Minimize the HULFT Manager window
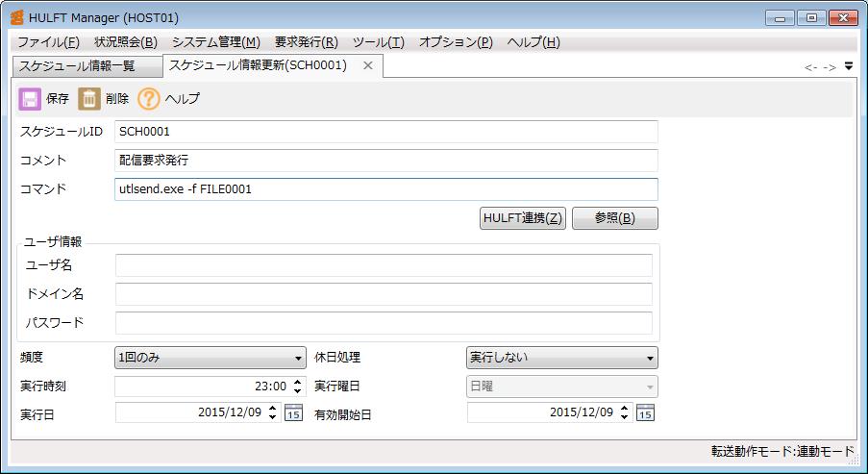 tap(781, 18)
